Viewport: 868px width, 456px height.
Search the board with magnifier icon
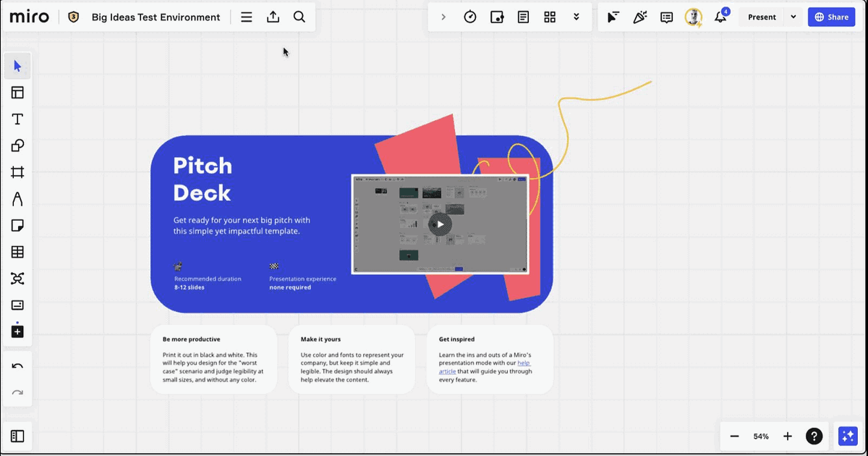point(299,17)
